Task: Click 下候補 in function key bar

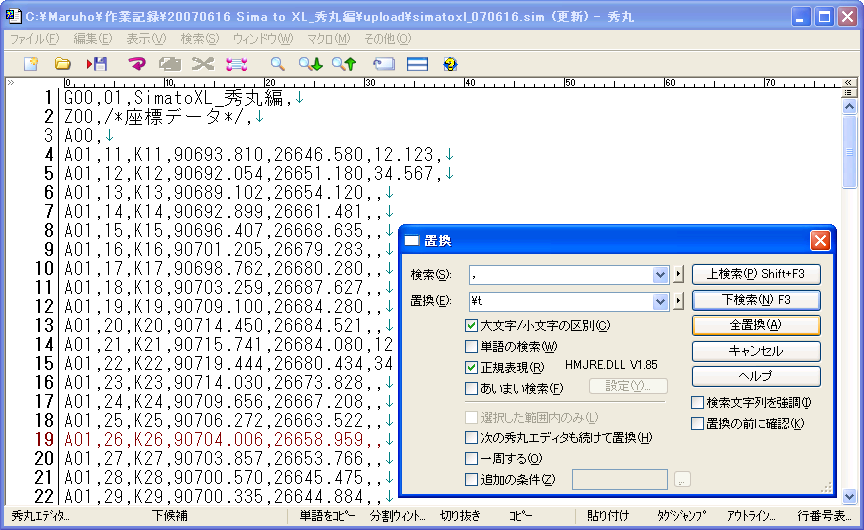Action: 170,516
